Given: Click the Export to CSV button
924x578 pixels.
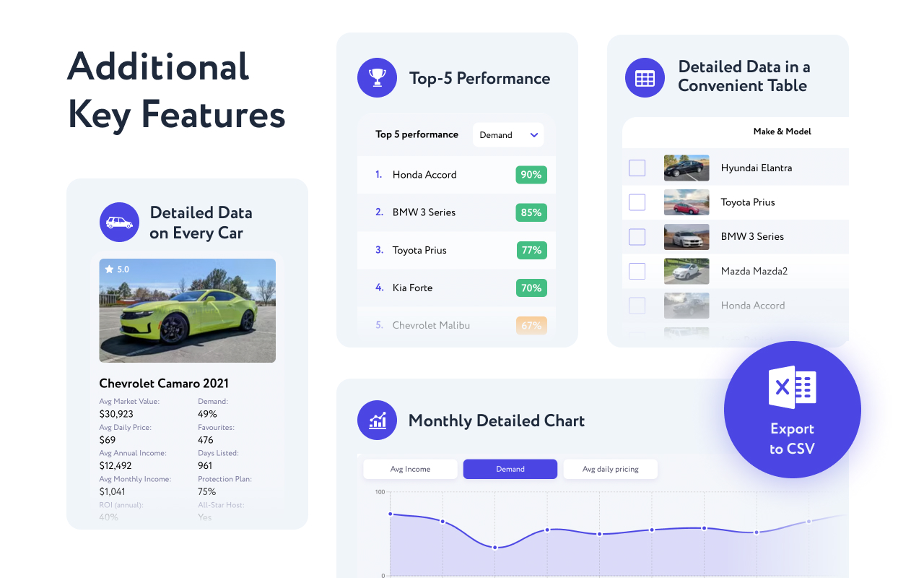Looking at the screenshot, I should tap(792, 410).
